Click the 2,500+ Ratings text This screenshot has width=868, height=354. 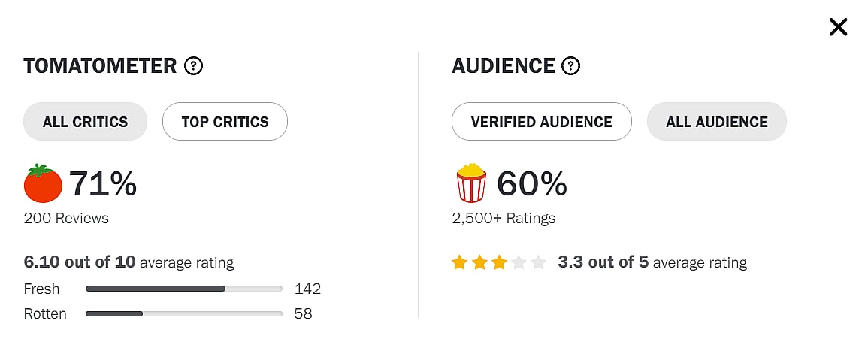coord(504,219)
